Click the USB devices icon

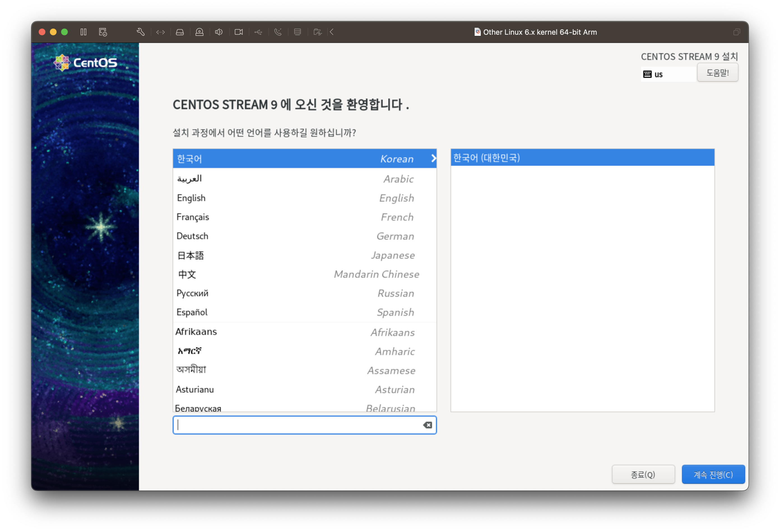258,32
